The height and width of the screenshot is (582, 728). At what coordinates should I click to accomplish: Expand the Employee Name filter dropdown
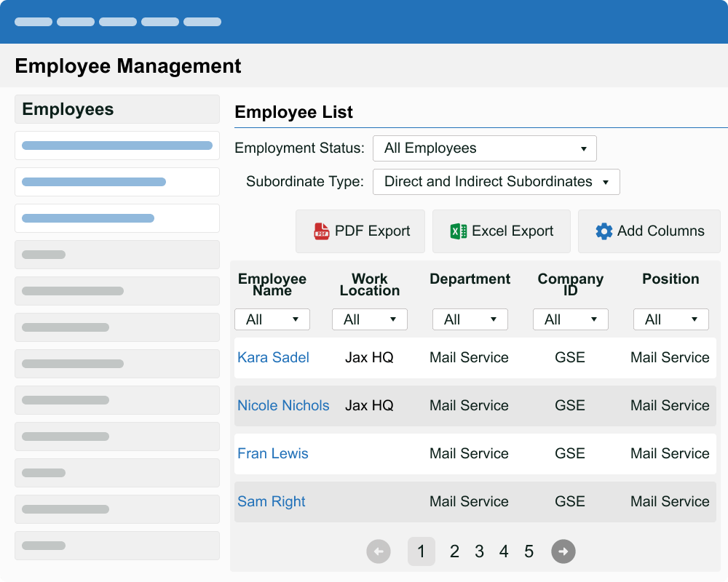pos(272,319)
